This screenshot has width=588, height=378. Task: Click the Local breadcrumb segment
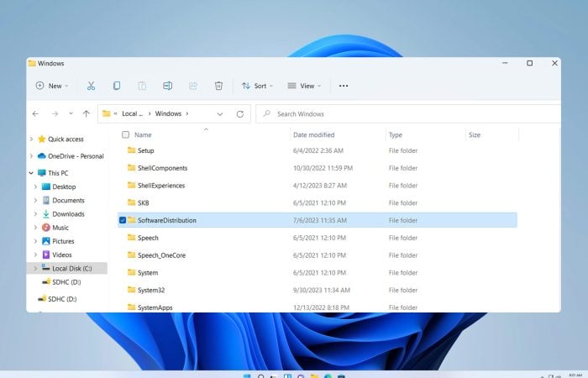[133, 113]
